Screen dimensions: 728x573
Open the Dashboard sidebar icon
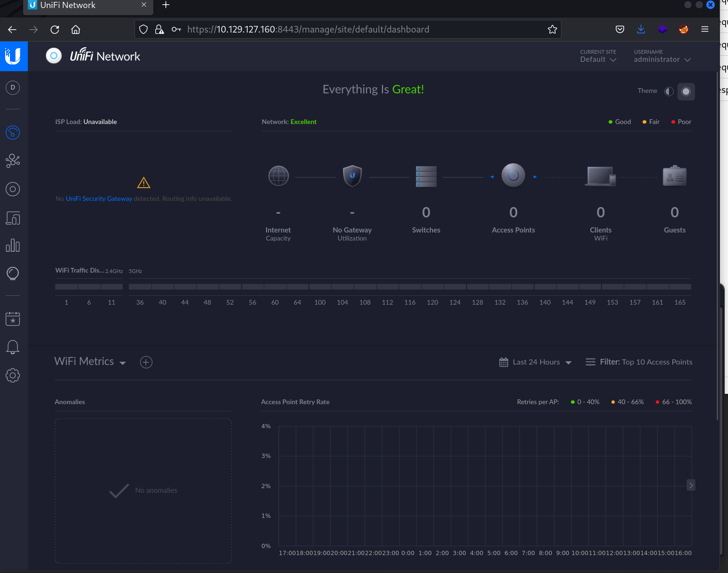point(13,133)
